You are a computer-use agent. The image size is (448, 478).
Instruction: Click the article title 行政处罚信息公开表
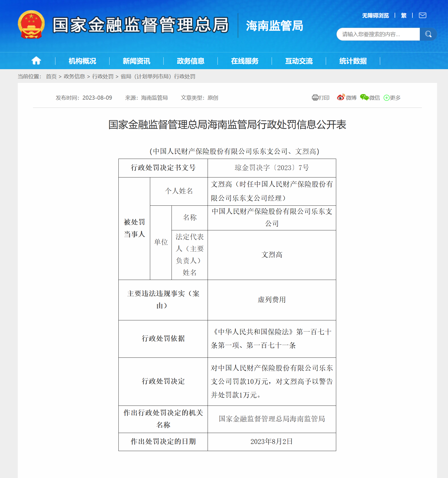227,125
